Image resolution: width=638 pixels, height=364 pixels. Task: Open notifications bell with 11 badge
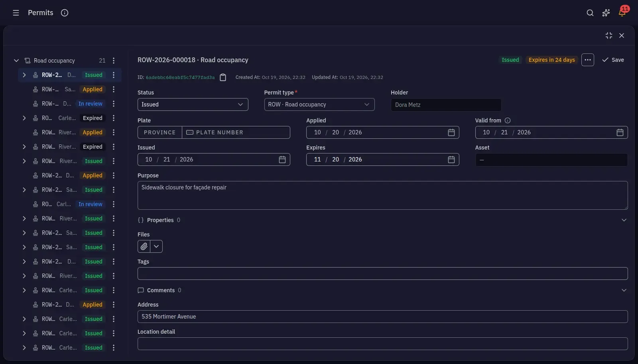pos(622,13)
